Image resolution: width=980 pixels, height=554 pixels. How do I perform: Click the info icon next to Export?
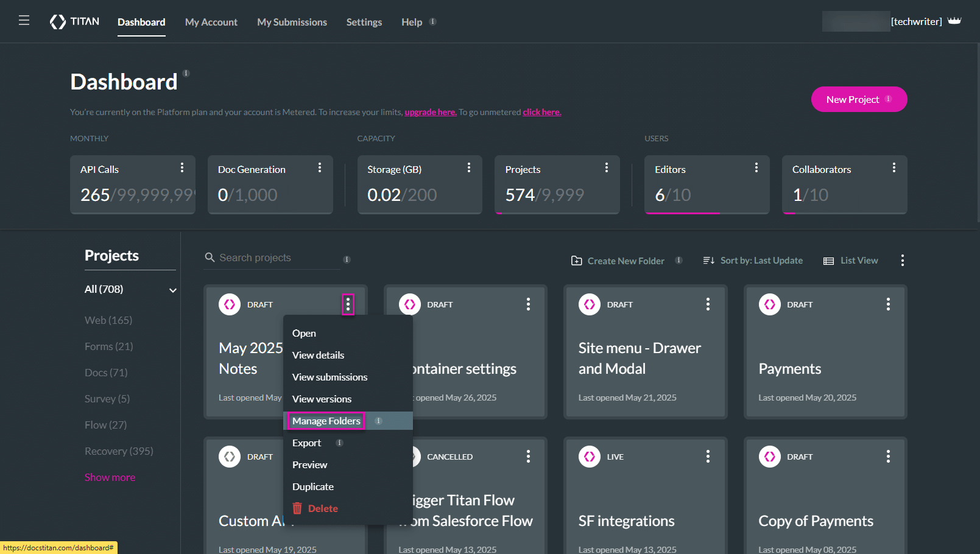339,443
